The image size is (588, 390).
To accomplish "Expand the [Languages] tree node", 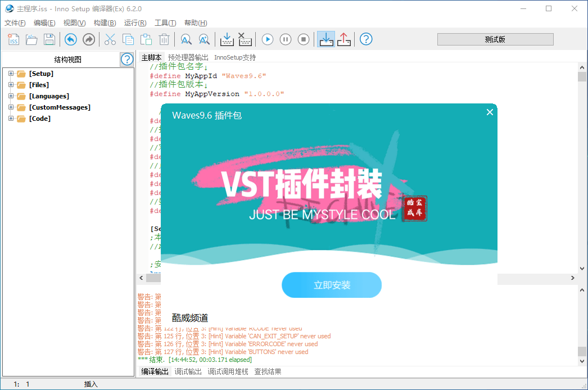I will coord(11,96).
